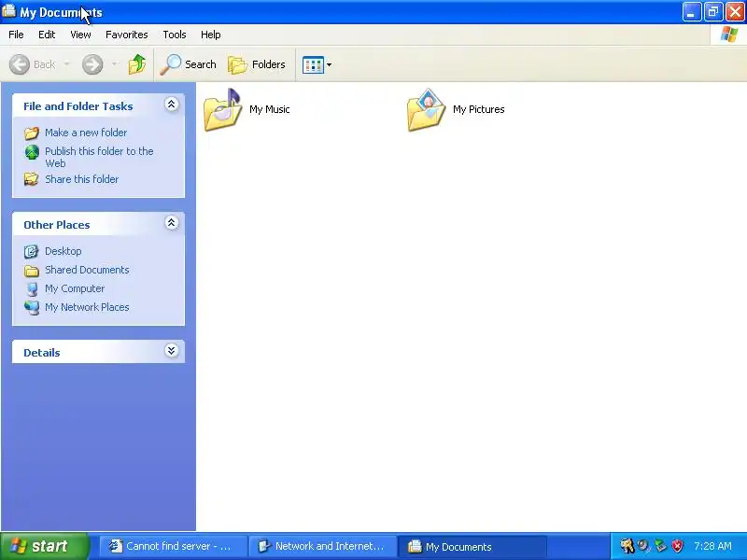Viewport: 747px width, 560px height.
Task: Minimize the My Documents window
Action: 691,12
